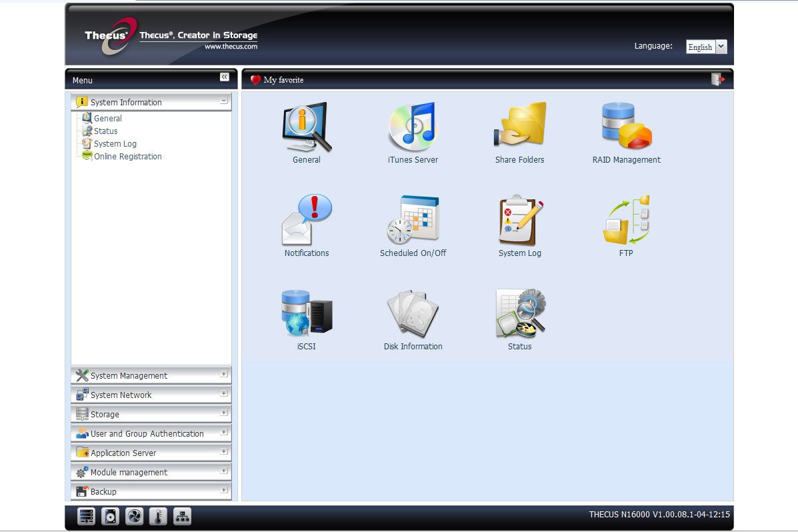Open the Language dropdown
The width and height of the screenshot is (798, 532).
pos(707,47)
